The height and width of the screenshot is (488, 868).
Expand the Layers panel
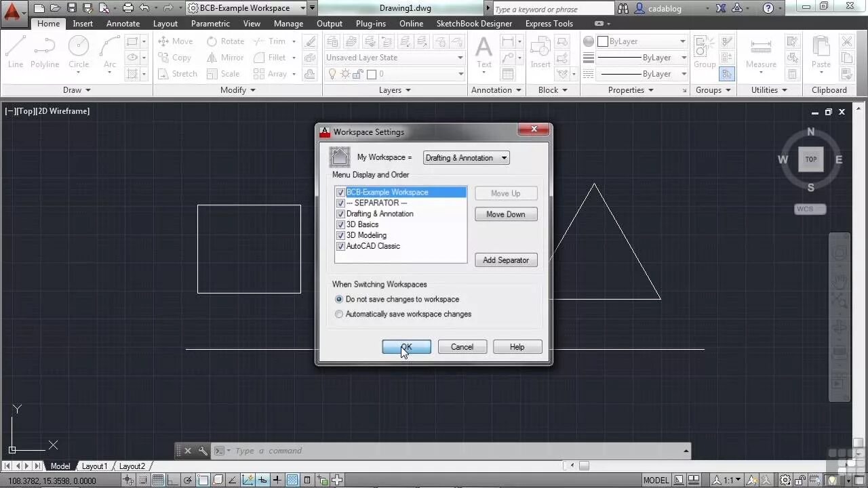(395, 90)
